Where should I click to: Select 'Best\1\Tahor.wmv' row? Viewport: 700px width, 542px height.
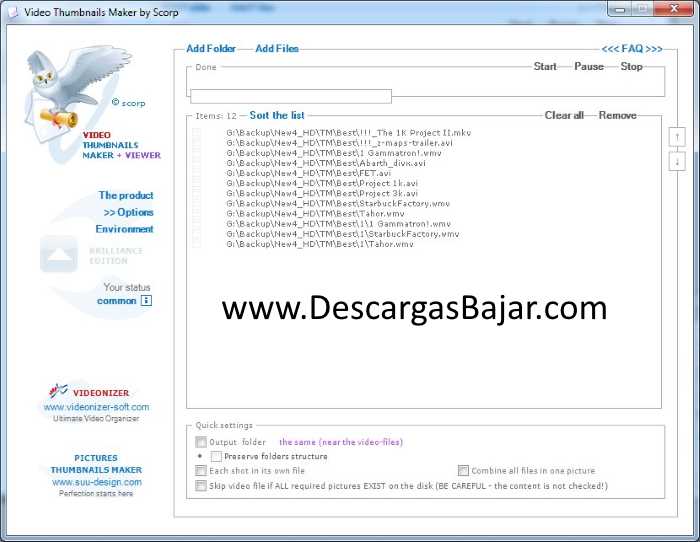[x=320, y=244]
